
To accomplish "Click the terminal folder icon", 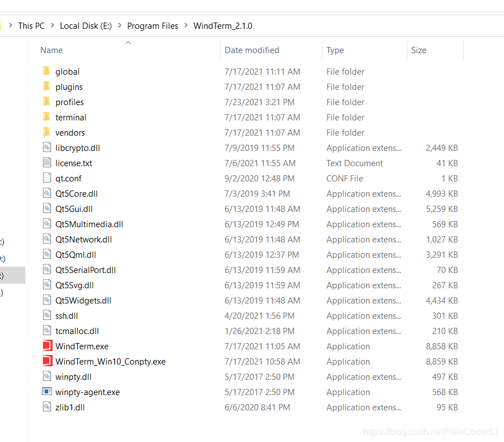I will (46, 117).
